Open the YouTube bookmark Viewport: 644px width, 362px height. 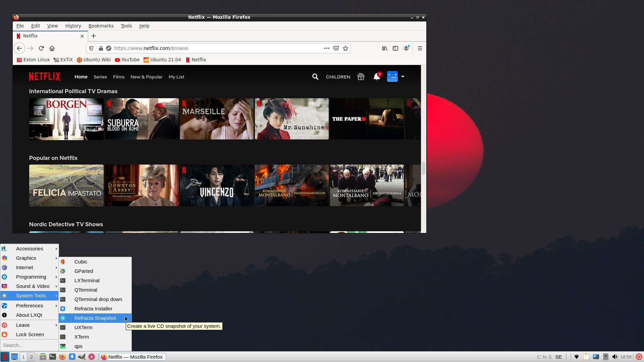click(x=127, y=60)
